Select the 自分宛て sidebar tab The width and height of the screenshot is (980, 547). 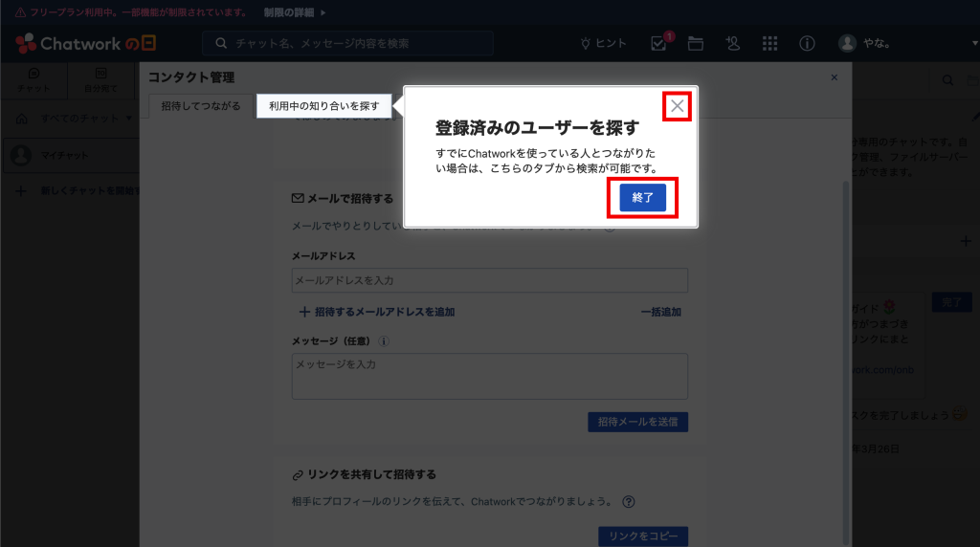tap(100, 80)
